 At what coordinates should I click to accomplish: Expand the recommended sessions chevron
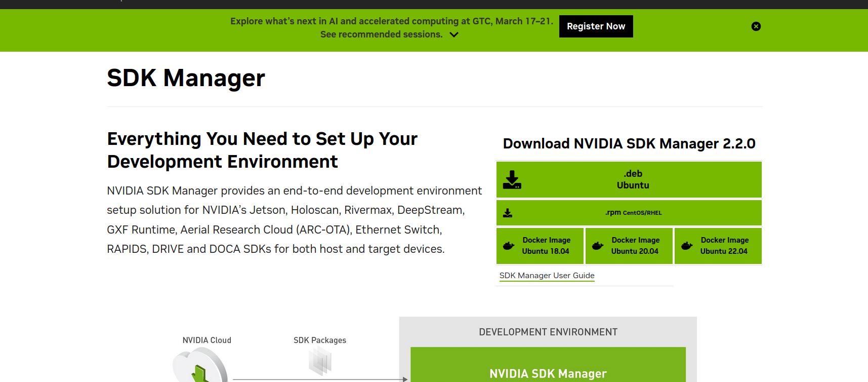(454, 35)
